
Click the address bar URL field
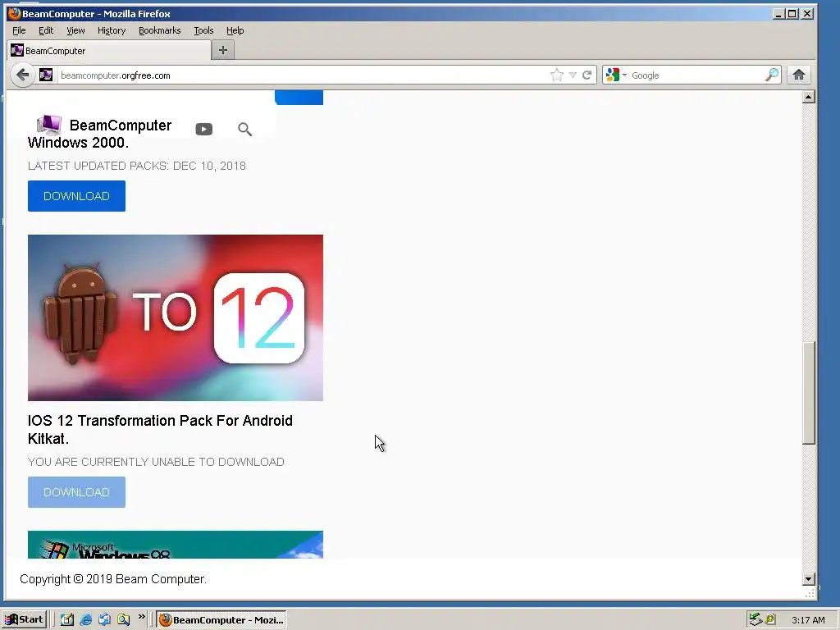coord(303,75)
